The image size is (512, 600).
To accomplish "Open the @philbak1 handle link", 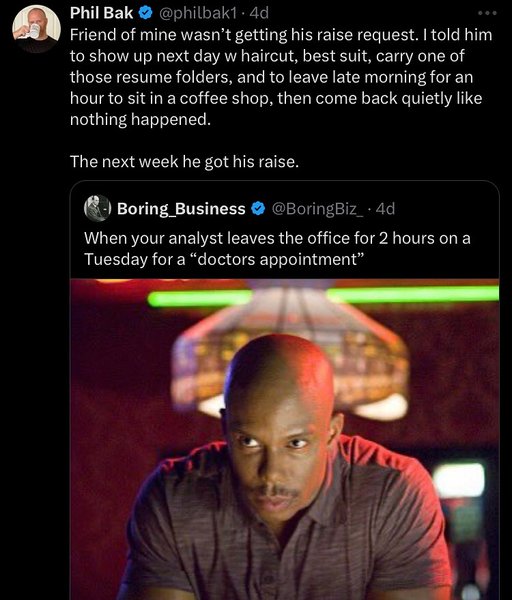I will point(197,13).
